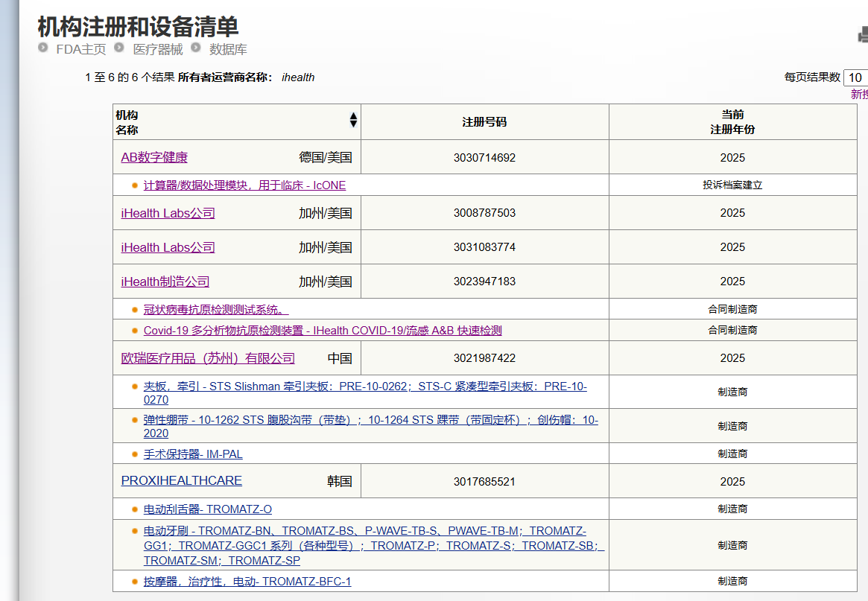Open PROXIHEALTHCARE establishment link
The image size is (868, 601).
pos(182,480)
